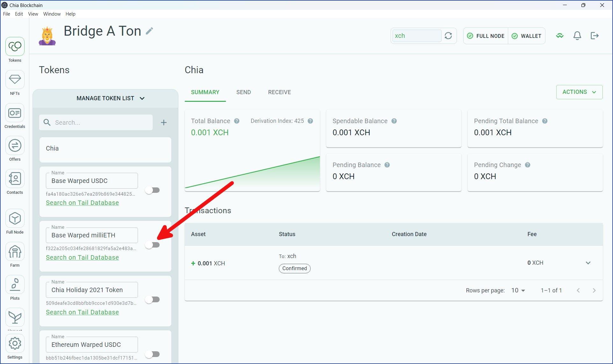Open notifications bell icon
The height and width of the screenshot is (364, 613).
pyautogui.click(x=577, y=36)
